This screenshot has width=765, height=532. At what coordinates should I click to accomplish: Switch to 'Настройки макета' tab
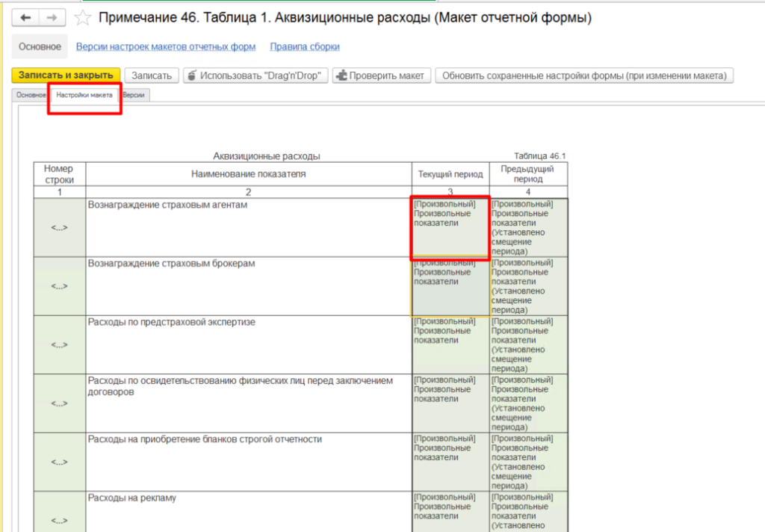[x=84, y=96]
